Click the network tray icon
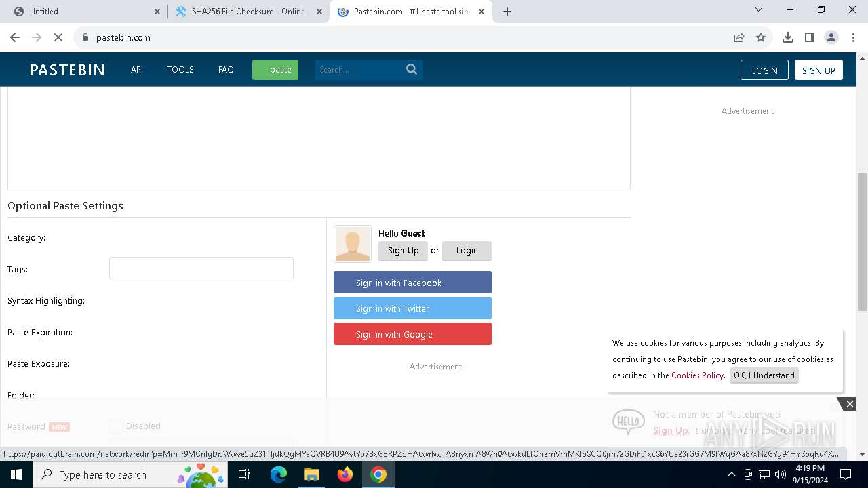 pyautogui.click(x=764, y=474)
